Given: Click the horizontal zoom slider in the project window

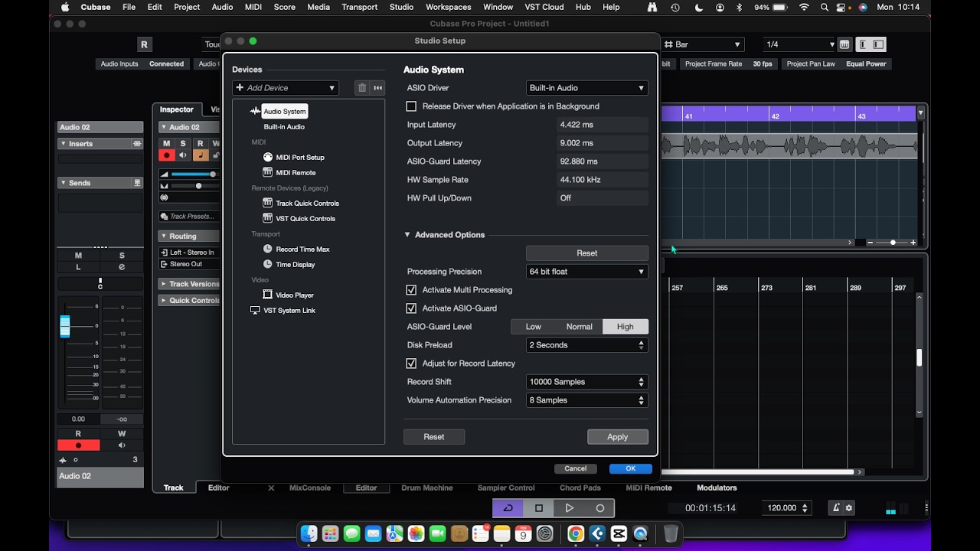Looking at the screenshot, I should click(x=893, y=243).
